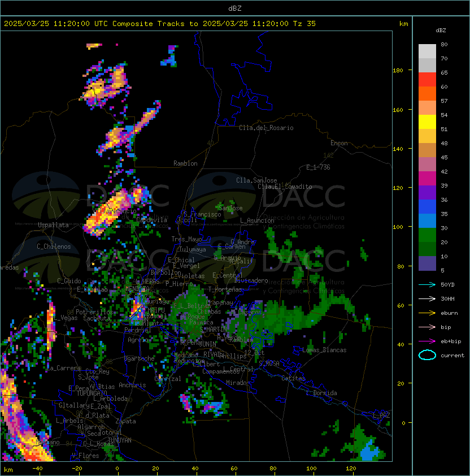Click the pink bip arrow in legend
This screenshot has width=470, height=476.
427,327
